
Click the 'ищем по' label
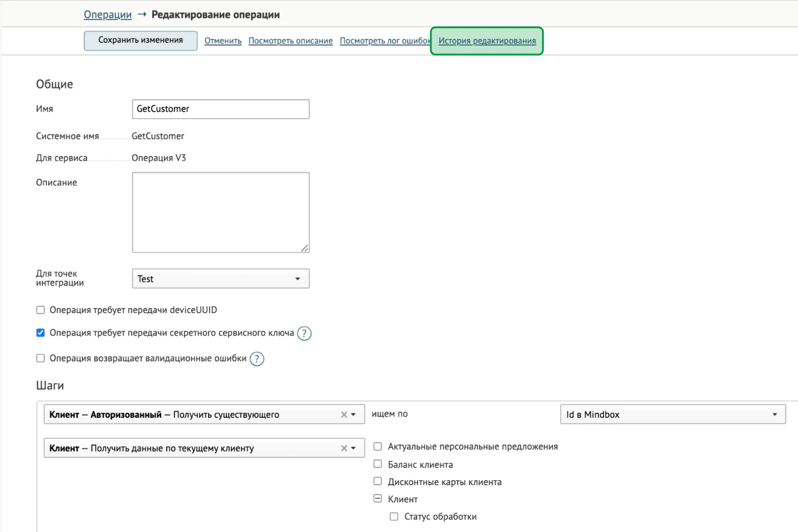pos(390,414)
